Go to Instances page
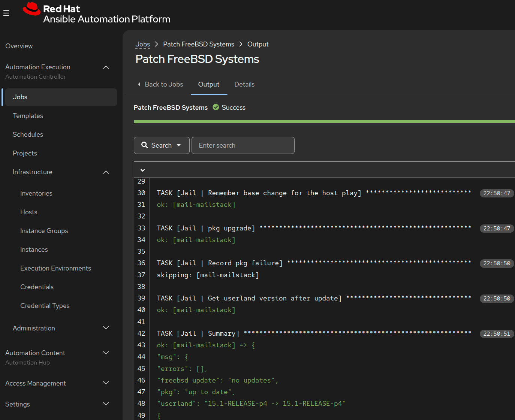This screenshot has height=420, width=515. 34,250
